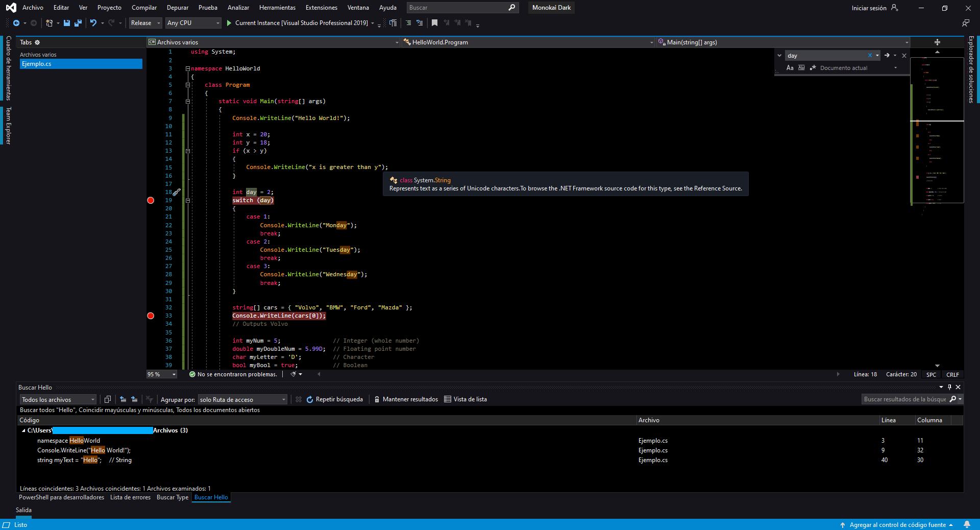This screenshot has width=980, height=530.
Task: Toggle Match Whole Word in find box
Action: pos(801,68)
